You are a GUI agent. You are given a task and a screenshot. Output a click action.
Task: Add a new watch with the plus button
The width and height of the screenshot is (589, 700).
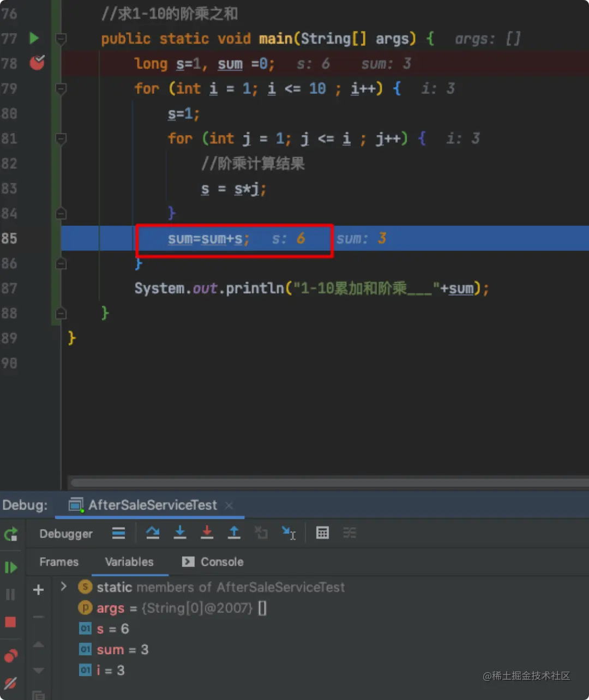pyautogui.click(x=38, y=589)
